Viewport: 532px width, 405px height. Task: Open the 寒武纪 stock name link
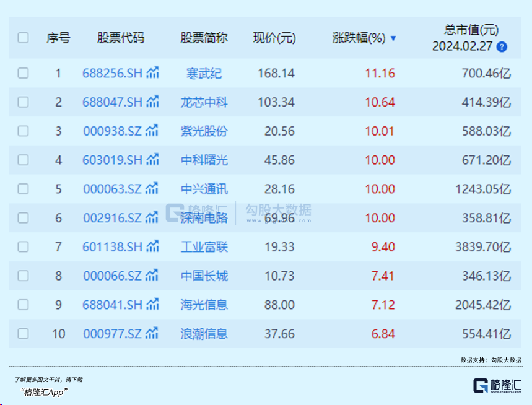(204, 73)
